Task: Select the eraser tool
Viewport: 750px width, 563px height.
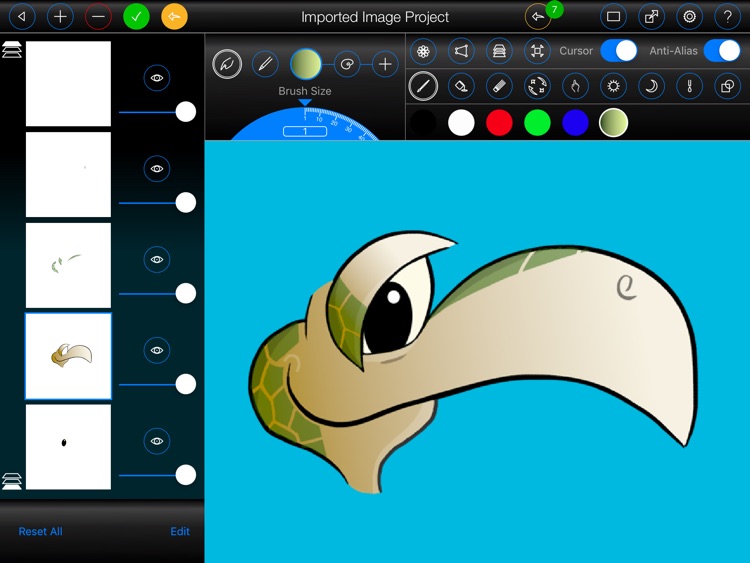Action: click(499, 86)
